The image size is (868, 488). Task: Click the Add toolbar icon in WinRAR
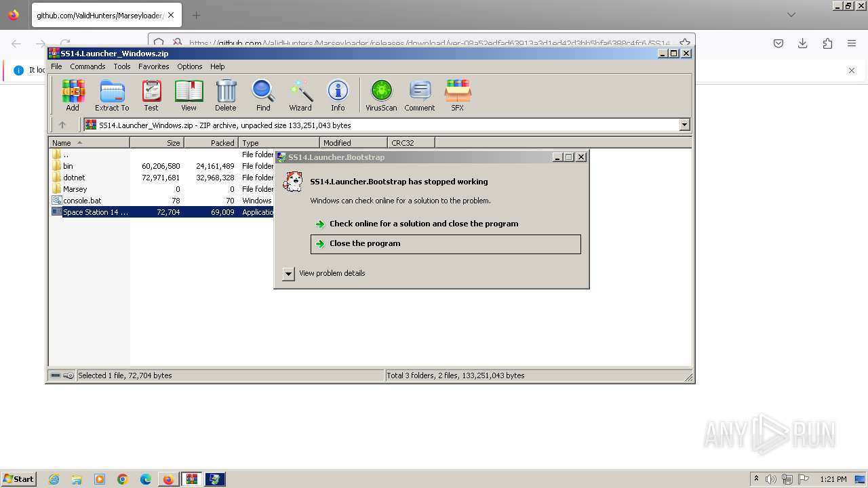tap(73, 95)
